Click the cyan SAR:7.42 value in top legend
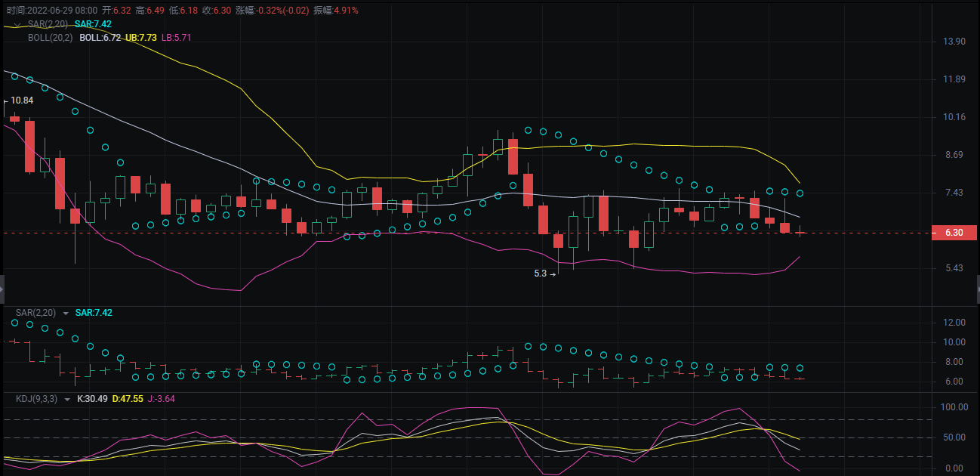 [93, 24]
